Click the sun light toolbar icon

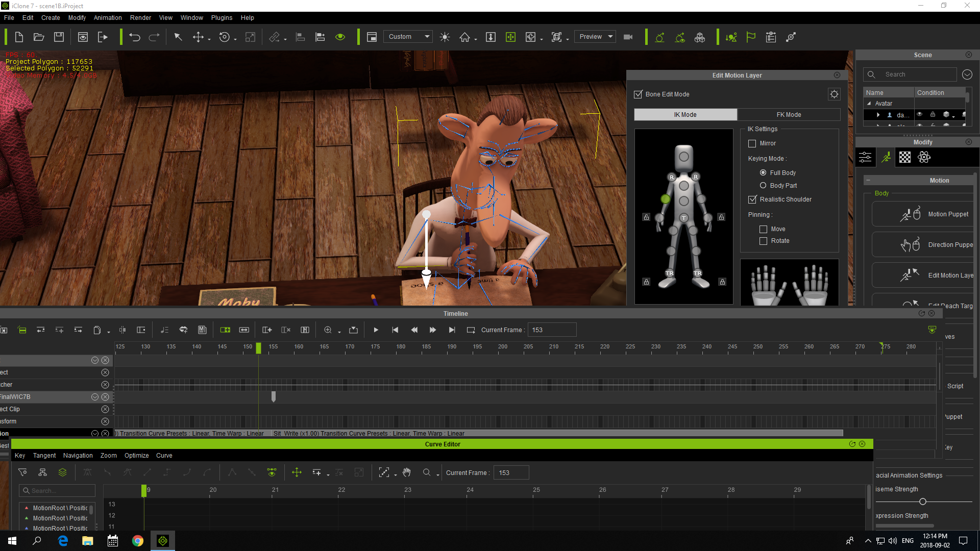click(445, 37)
